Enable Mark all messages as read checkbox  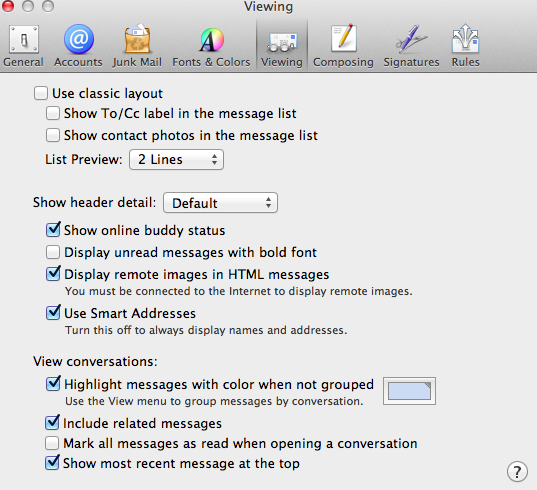(52, 443)
